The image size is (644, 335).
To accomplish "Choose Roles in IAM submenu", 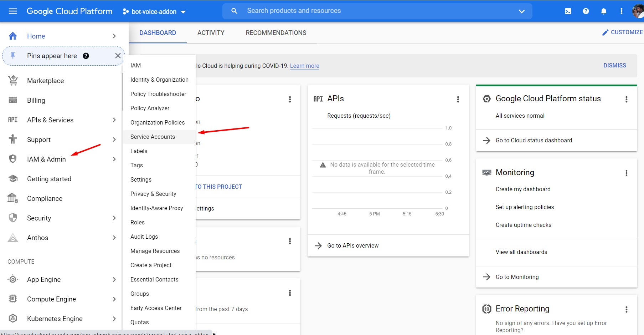I will tap(138, 222).
